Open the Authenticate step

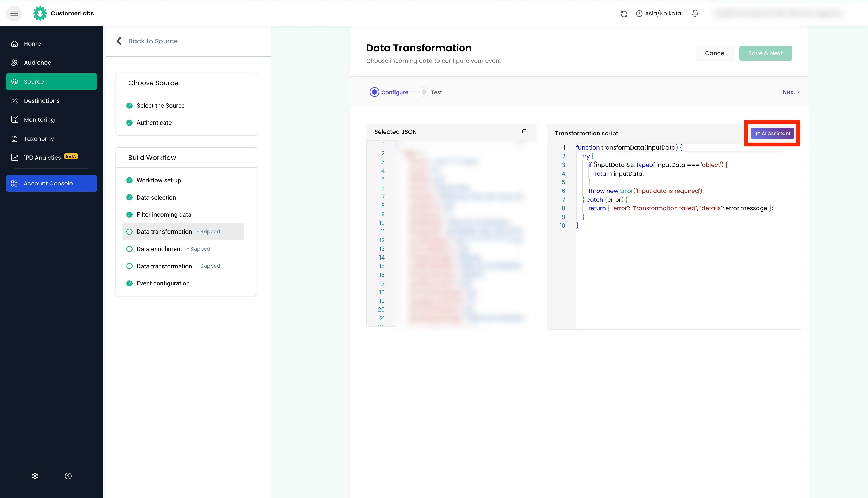point(154,123)
